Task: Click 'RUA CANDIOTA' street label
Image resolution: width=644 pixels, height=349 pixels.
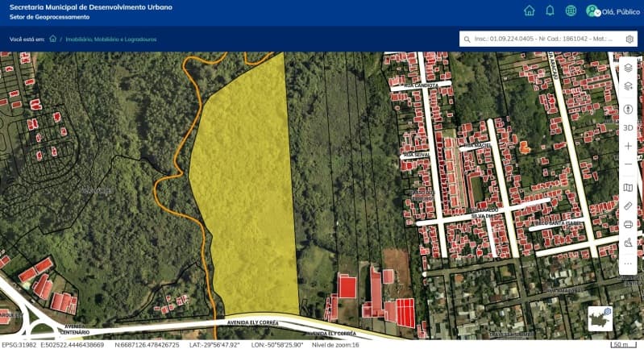Action: 421,85
